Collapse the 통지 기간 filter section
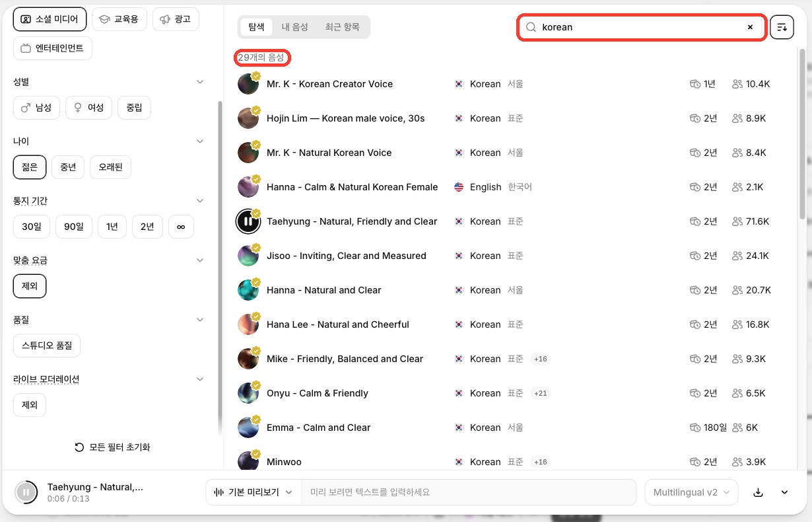 201,201
